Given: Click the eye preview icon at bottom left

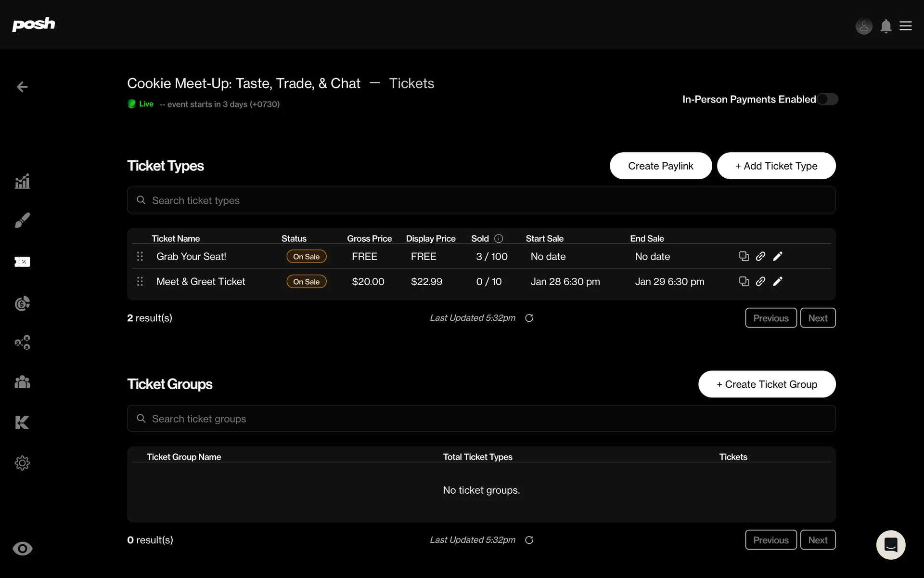Looking at the screenshot, I should [x=22, y=549].
